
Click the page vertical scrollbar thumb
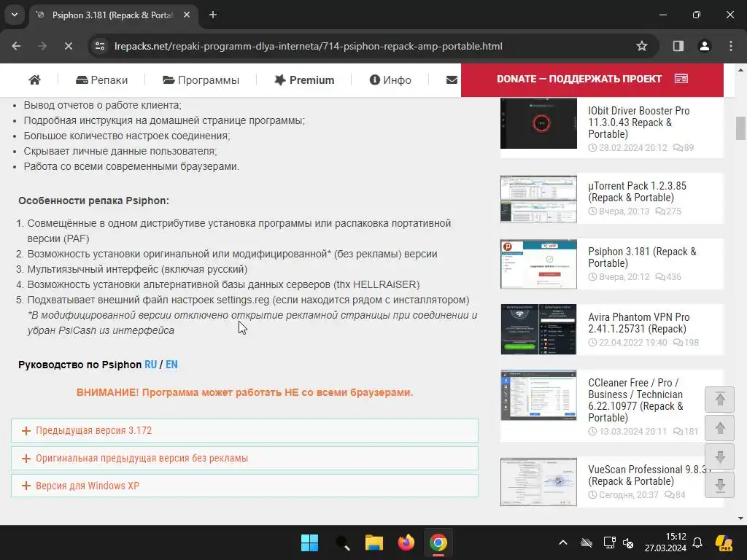[x=740, y=128]
